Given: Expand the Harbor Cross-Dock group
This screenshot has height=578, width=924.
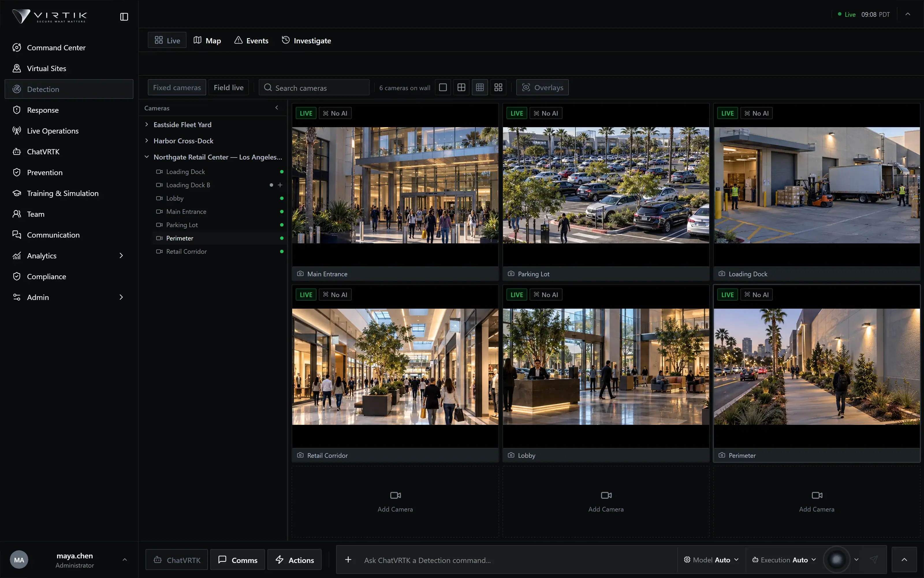Looking at the screenshot, I should [147, 141].
